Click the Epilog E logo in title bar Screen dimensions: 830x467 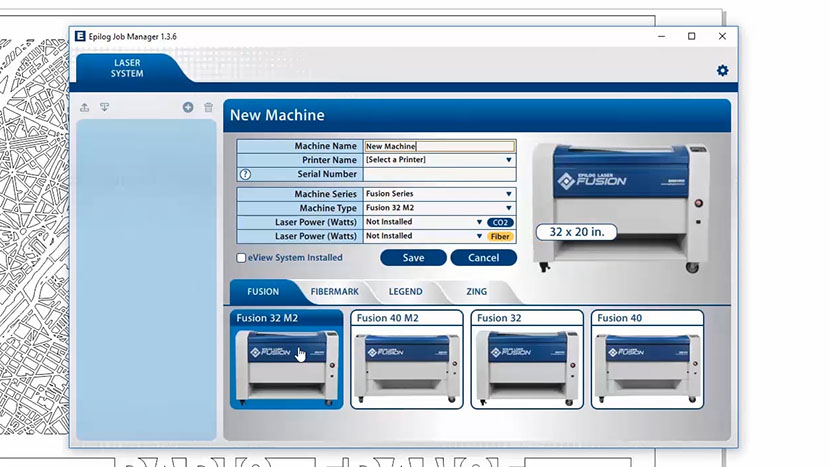tap(80, 36)
